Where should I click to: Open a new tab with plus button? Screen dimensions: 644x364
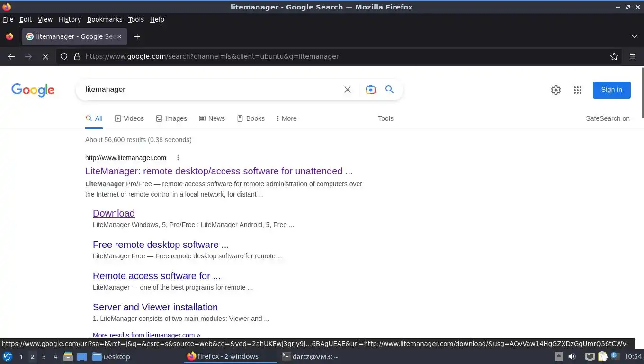[x=137, y=36]
